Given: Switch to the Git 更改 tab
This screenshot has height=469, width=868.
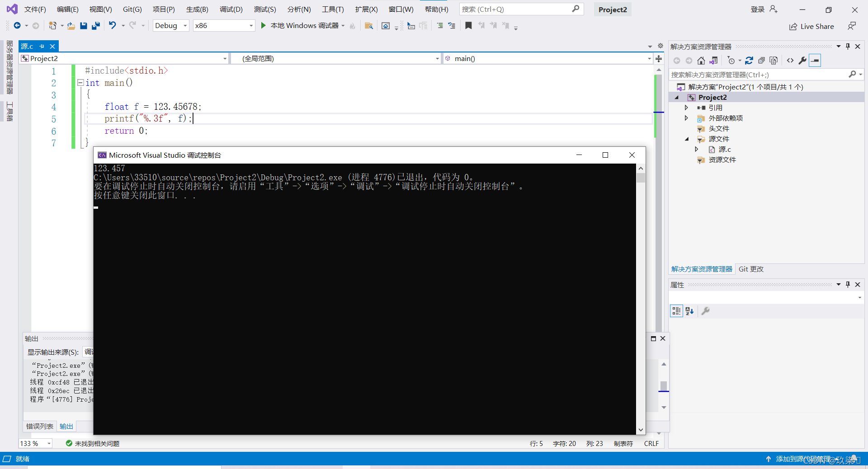Looking at the screenshot, I should 751,269.
